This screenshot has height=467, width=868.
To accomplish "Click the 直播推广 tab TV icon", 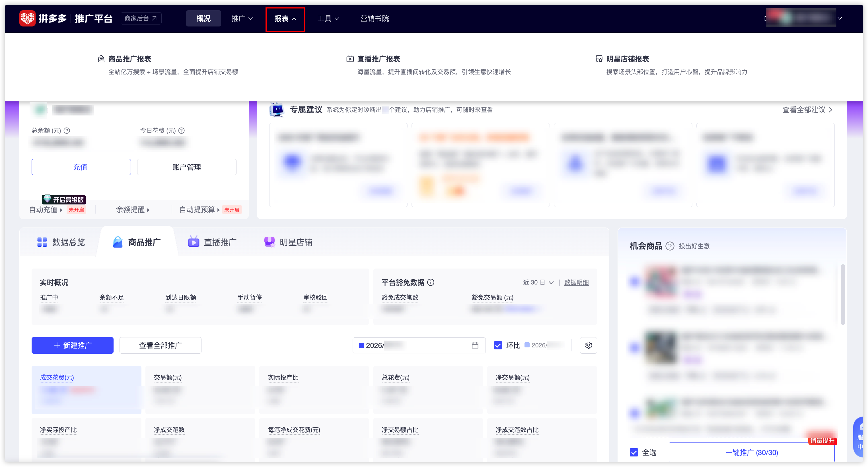I will (x=194, y=241).
